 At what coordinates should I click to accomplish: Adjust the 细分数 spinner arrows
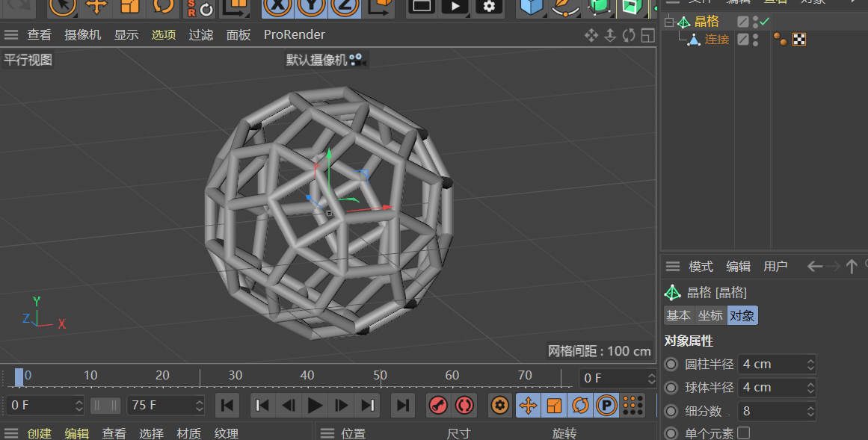(810, 411)
